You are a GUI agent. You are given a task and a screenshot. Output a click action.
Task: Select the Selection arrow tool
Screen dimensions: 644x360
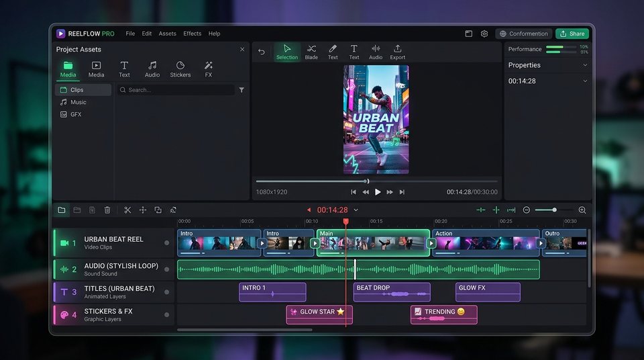click(286, 52)
